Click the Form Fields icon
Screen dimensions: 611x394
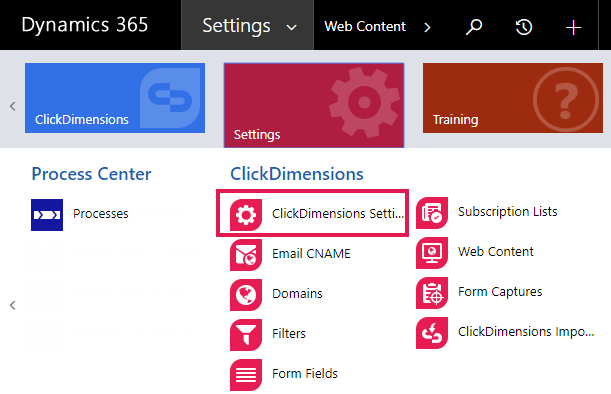pos(245,375)
